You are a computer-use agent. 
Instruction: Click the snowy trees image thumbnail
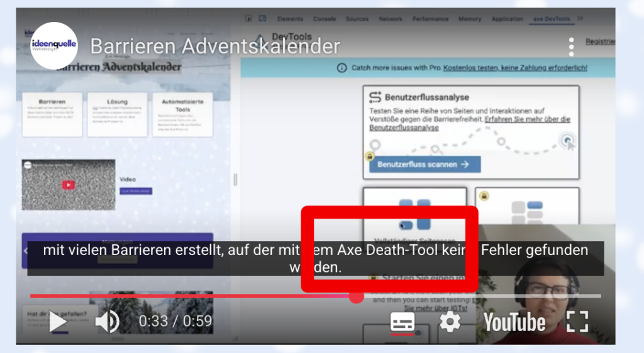click(x=151, y=312)
